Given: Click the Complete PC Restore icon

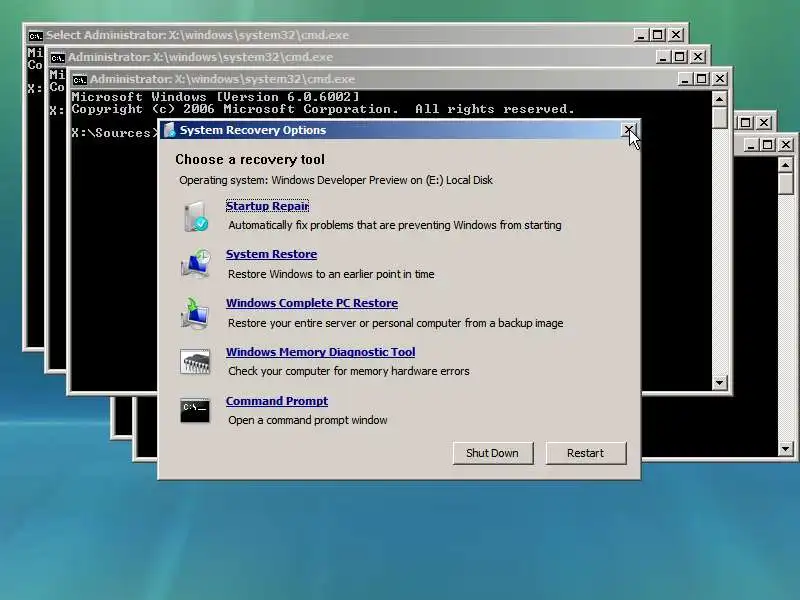Looking at the screenshot, I should pos(195,313).
